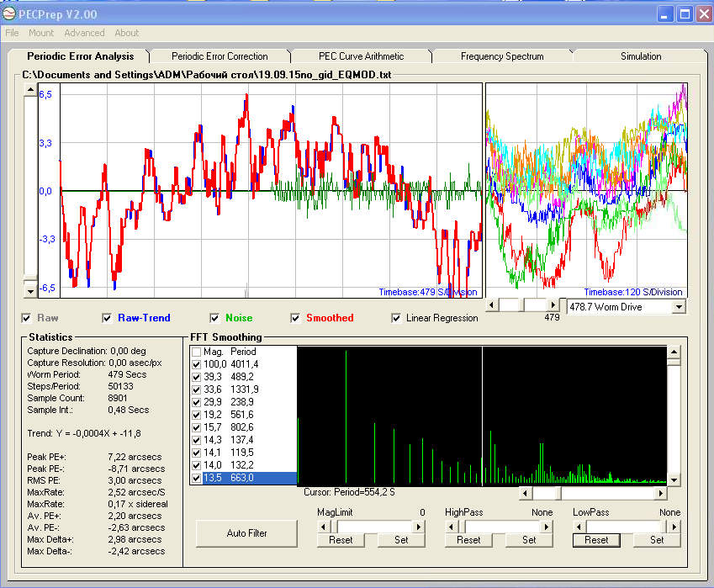Click the Trend equation text
The height and width of the screenshot is (588, 714).
coord(84,433)
